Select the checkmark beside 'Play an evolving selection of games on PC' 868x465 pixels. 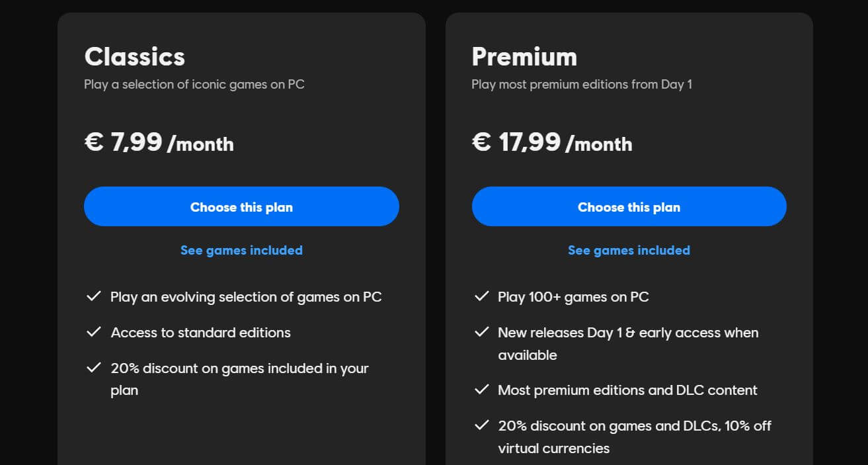[x=93, y=296]
